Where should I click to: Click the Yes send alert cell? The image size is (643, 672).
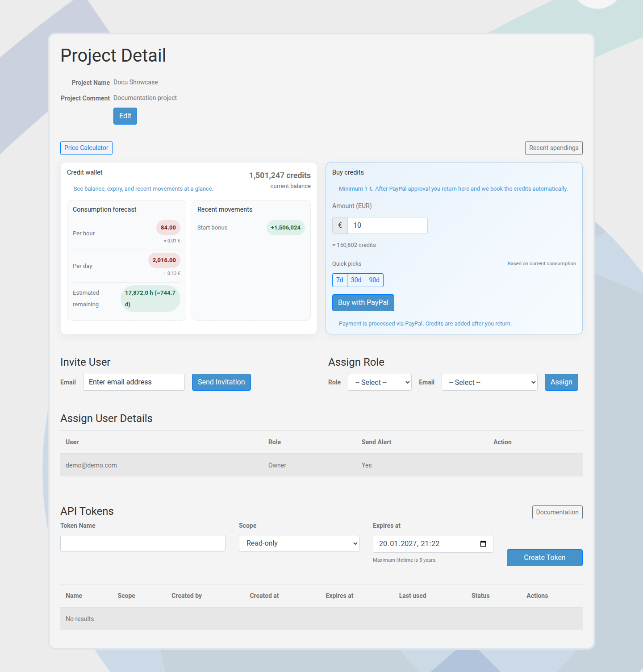[x=367, y=465]
